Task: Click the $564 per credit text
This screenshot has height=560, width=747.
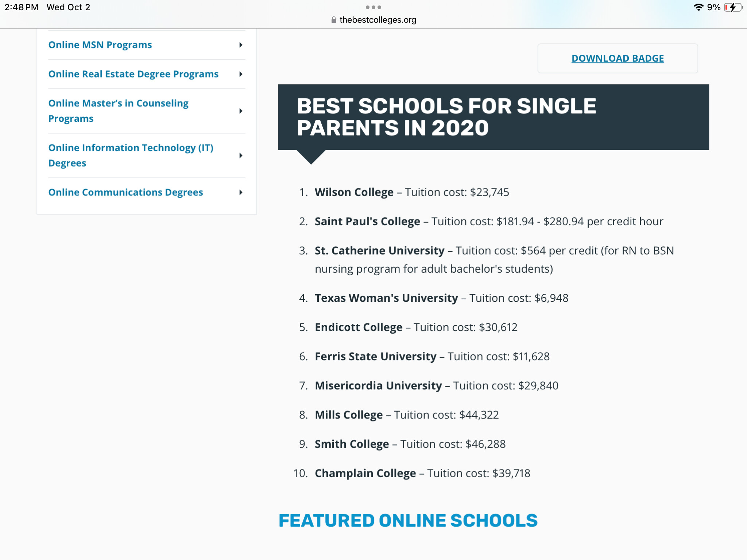Action: pyautogui.click(x=559, y=250)
